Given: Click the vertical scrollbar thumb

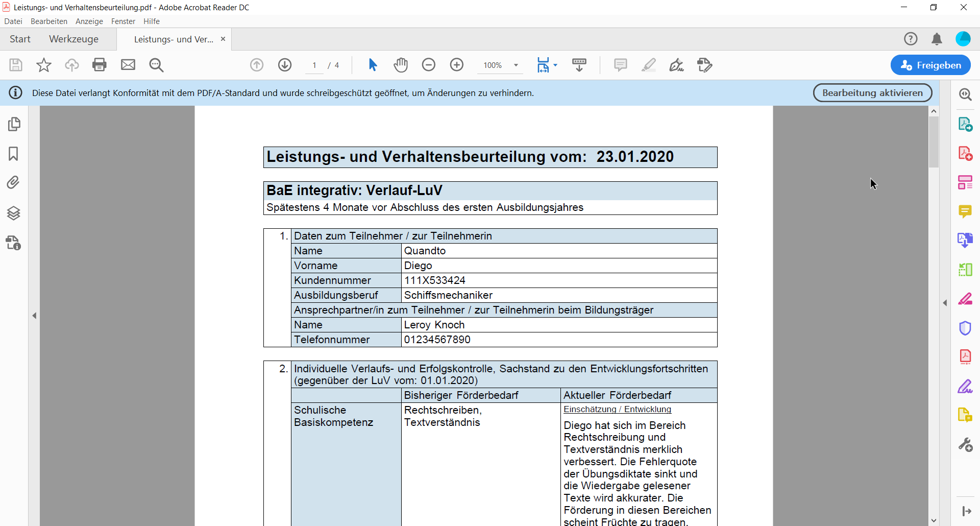Looking at the screenshot, I should click(934, 142).
